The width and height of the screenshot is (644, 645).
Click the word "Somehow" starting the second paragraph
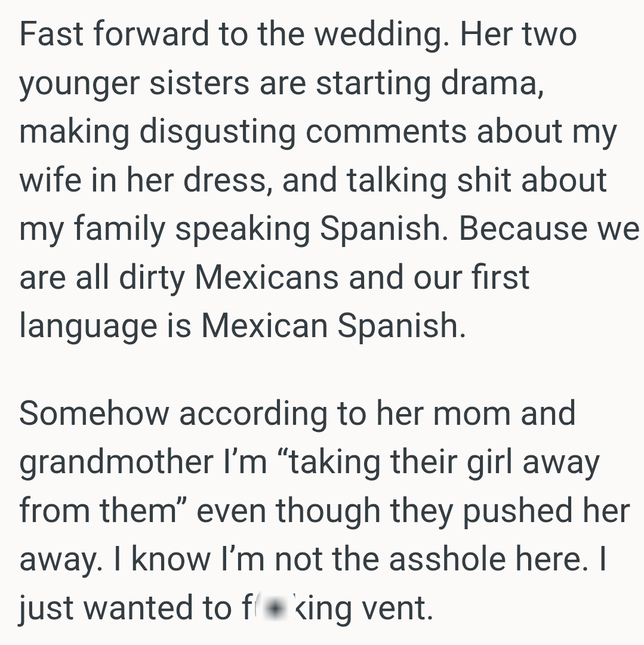tap(94, 415)
